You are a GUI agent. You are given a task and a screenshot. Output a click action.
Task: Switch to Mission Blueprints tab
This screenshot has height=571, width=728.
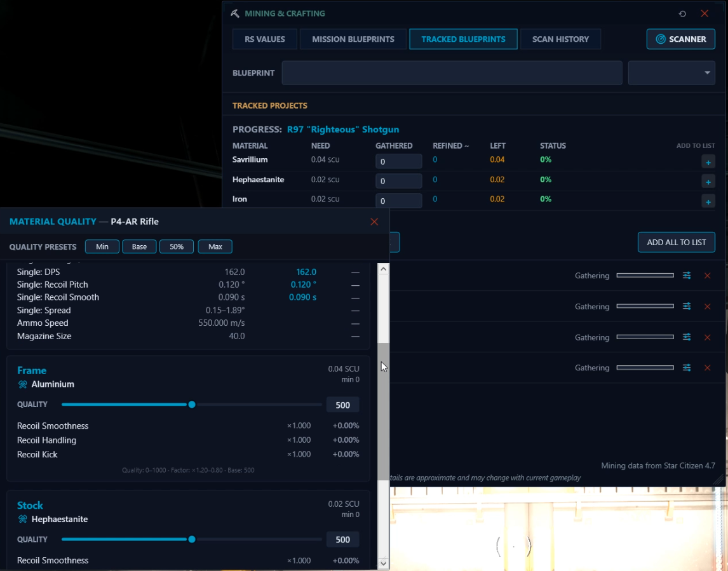pos(353,39)
